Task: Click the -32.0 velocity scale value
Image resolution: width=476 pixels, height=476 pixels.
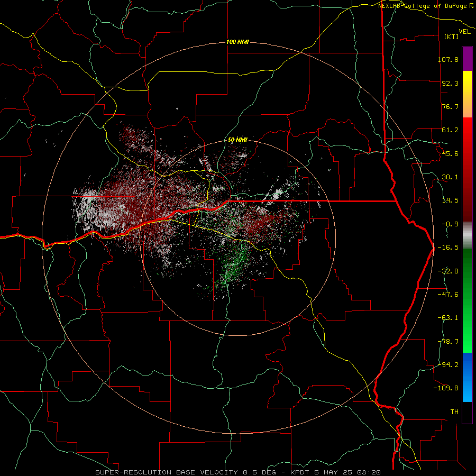Action: (x=448, y=271)
